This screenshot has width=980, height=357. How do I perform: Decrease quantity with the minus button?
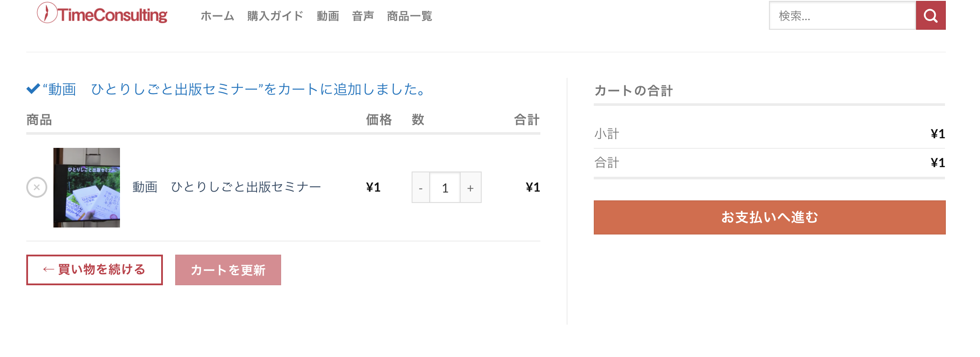(x=421, y=188)
